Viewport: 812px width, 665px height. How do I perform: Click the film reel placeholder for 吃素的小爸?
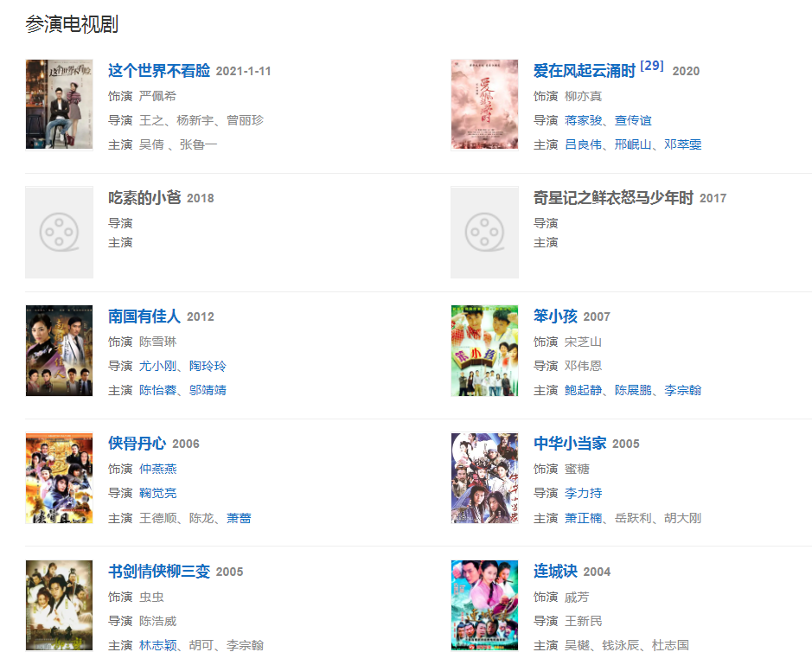coord(59,232)
